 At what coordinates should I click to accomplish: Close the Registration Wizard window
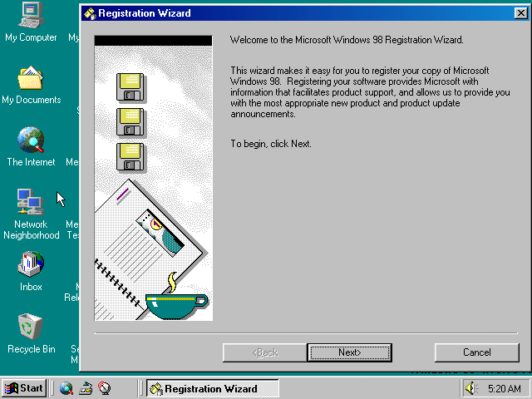pyautogui.click(x=520, y=13)
